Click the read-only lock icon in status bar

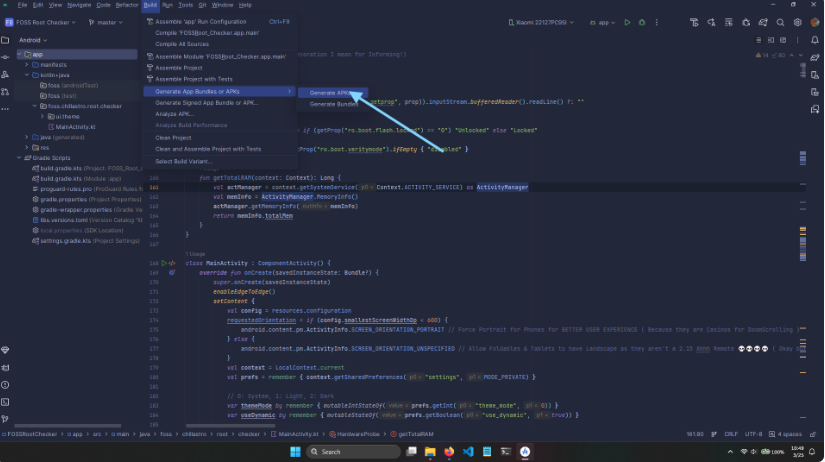(813, 434)
